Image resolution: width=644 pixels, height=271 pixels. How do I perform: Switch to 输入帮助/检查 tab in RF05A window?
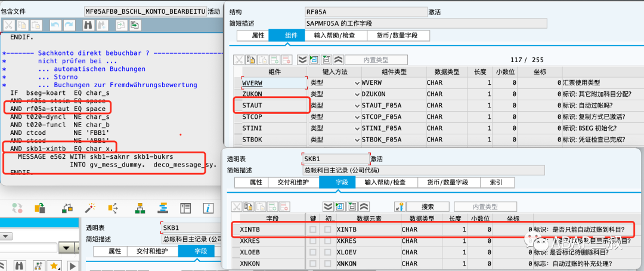pos(336,35)
